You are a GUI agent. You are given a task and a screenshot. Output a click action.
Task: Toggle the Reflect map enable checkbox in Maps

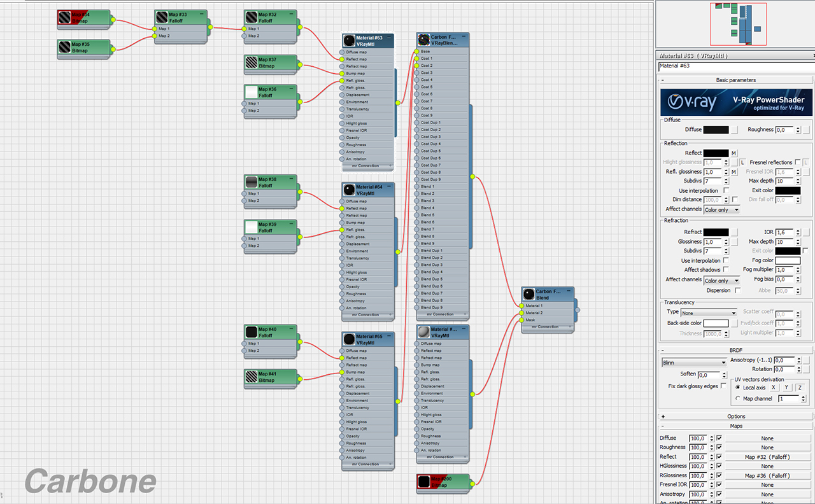click(x=719, y=457)
